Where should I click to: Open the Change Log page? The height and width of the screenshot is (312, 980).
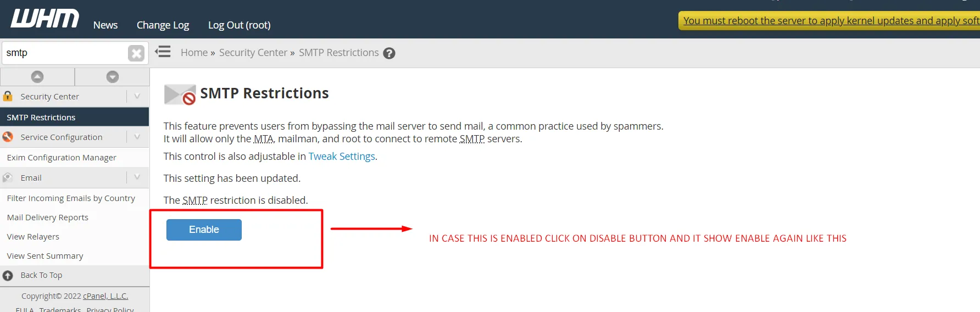point(163,25)
